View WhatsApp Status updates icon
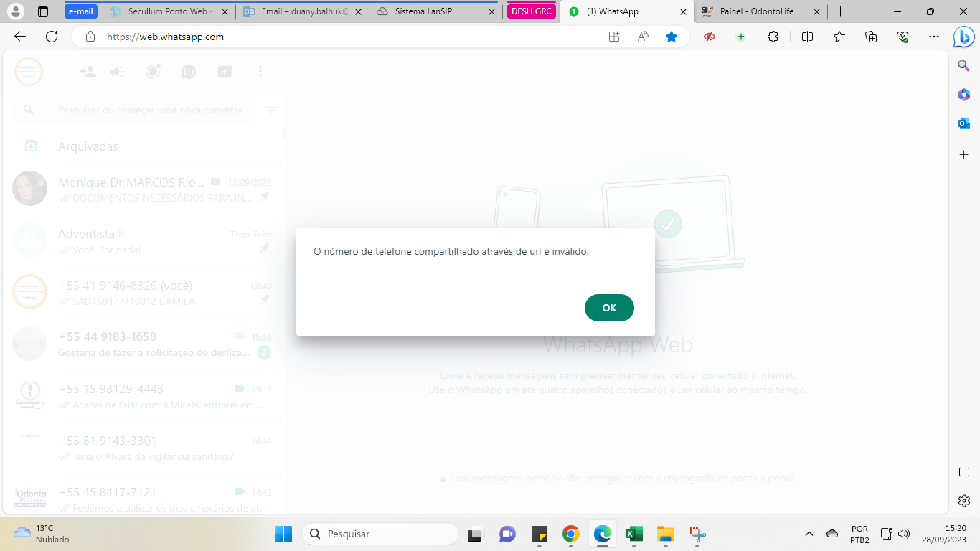 [153, 72]
